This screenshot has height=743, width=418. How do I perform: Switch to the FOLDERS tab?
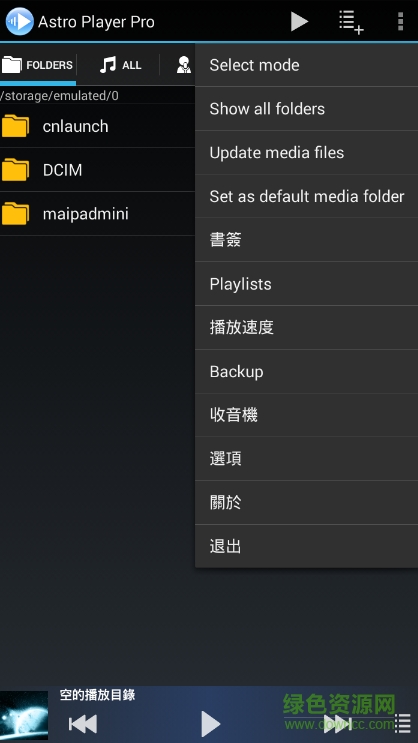(37, 65)
